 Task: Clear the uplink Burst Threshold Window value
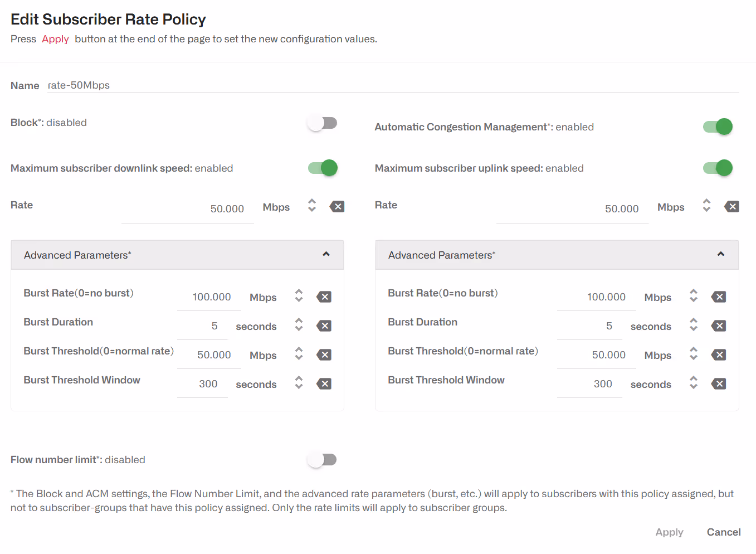point(719,384)
